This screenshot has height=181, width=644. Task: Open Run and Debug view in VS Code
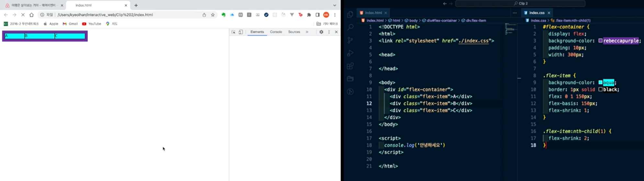coord(350,53)
